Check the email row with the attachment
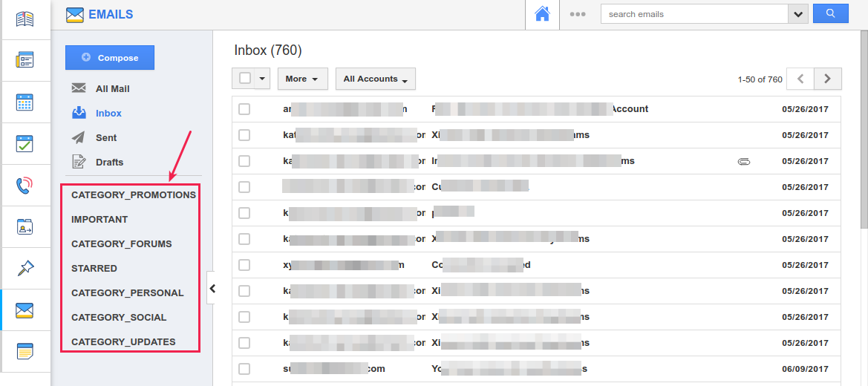The height and width of the screenshot is (386, 868). coord(244,161)
